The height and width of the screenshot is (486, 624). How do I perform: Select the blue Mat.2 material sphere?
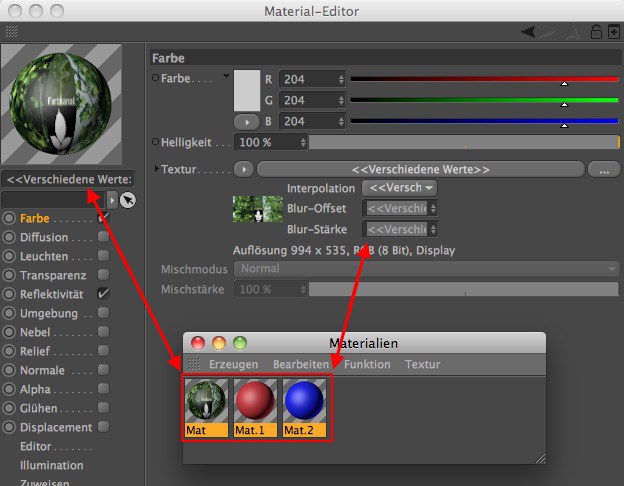point(304,402)
